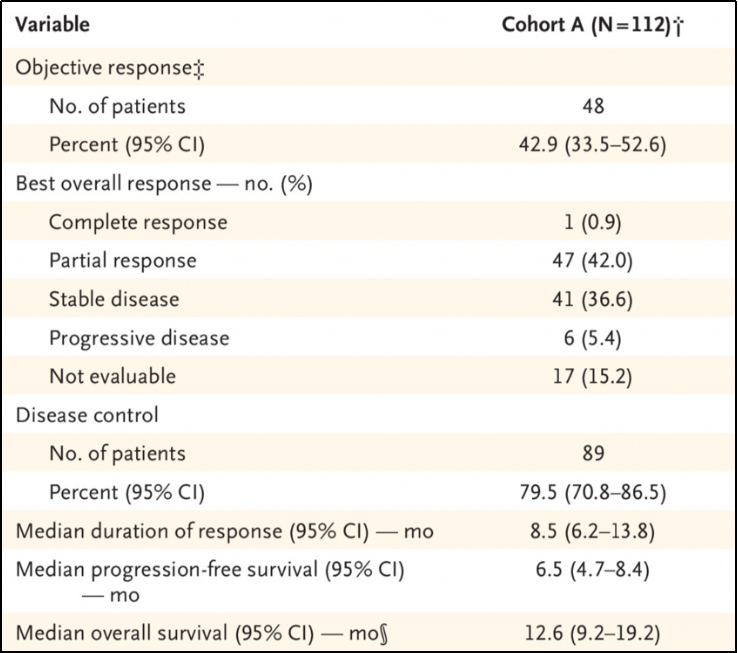Select the Complete response row label
Screen dimensions: 738x653
point(138,221)
